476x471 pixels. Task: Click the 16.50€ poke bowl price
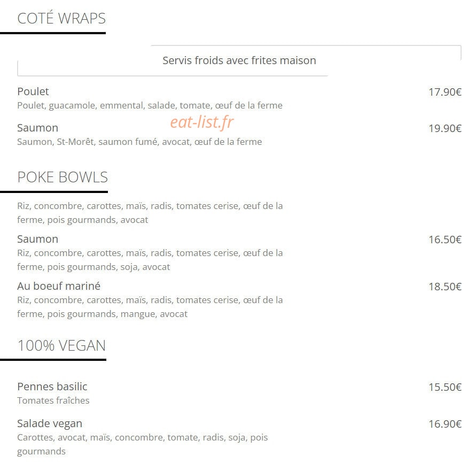tap(444, 240)
